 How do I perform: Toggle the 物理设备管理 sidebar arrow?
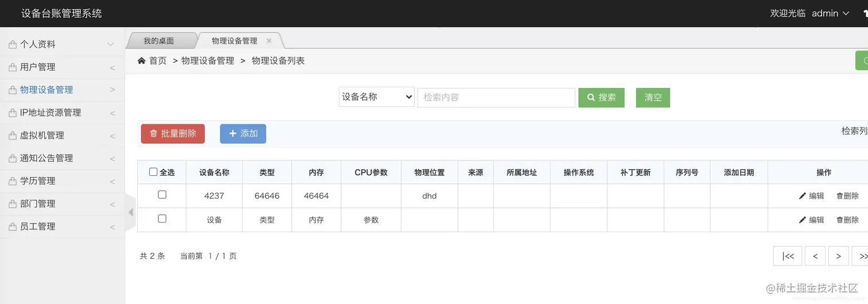[x=113, y=90]
